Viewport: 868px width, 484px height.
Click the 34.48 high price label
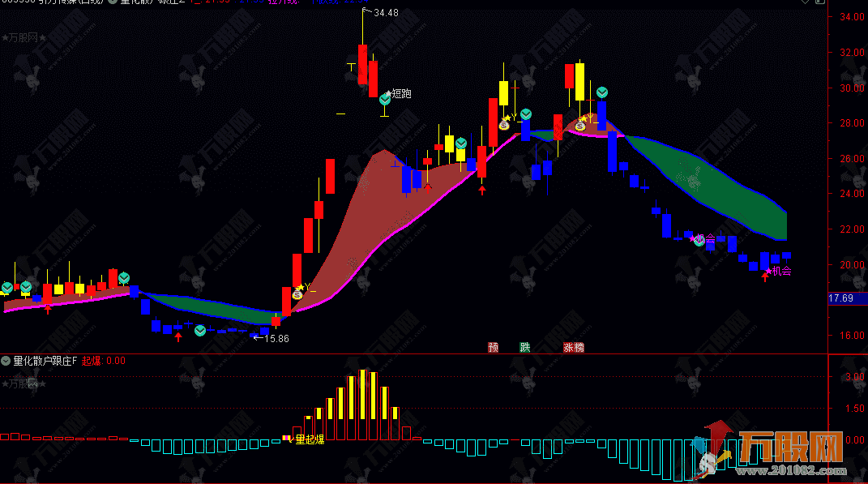tap(386, 13)
